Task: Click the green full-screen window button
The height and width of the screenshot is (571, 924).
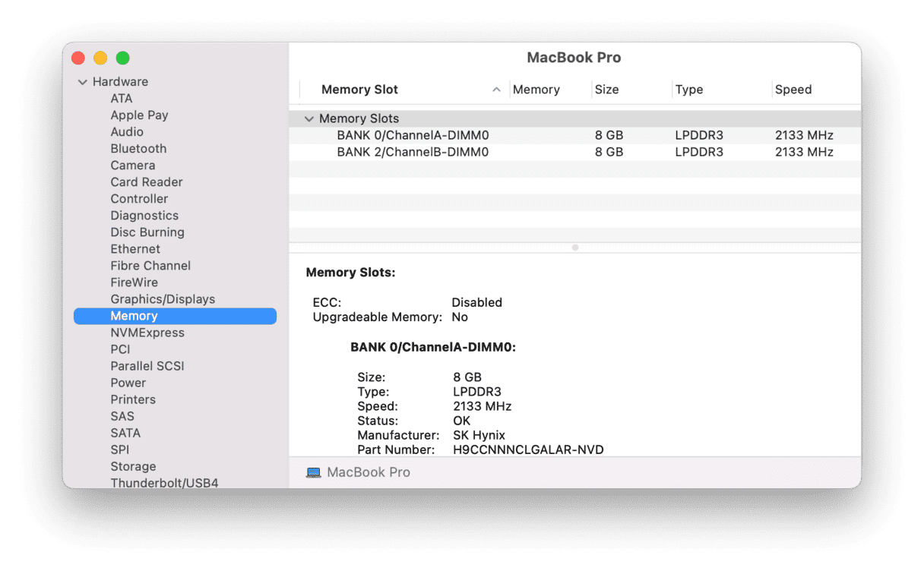Action: click(x=122, y=58)
